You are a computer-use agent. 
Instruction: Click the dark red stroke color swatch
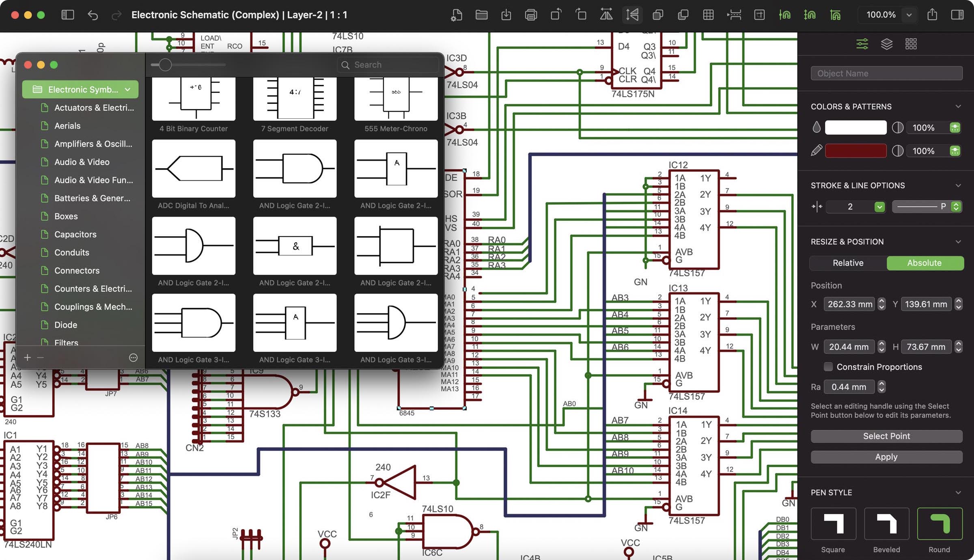[x=855, y=151]
